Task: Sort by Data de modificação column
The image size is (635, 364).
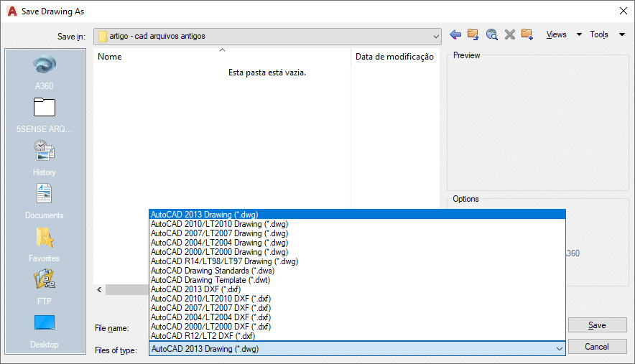Action: 395,57
